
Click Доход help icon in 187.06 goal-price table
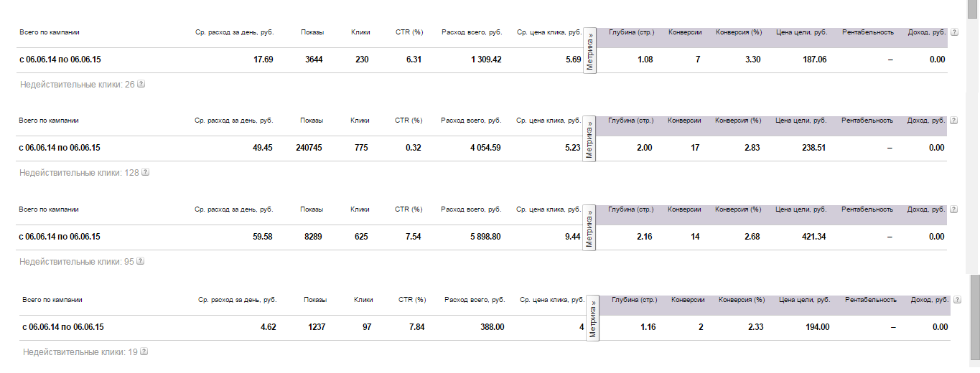[954, 32]
